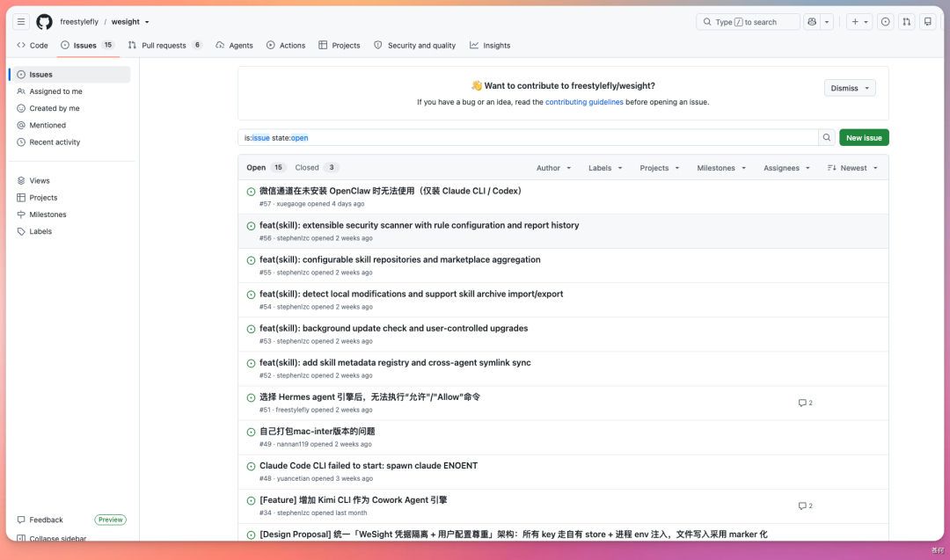Screen dimensions: 950x560
Task: Open the contributing guidelines link
Action: point(584,102)
